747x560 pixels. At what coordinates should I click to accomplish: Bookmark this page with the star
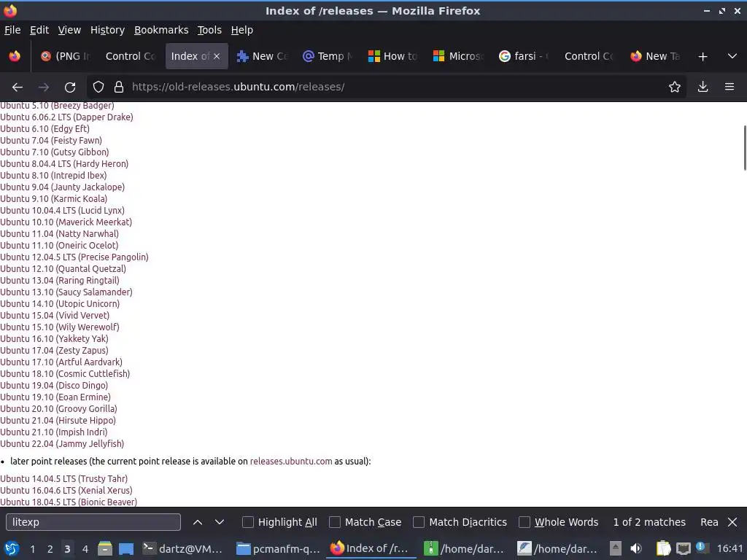675,87
